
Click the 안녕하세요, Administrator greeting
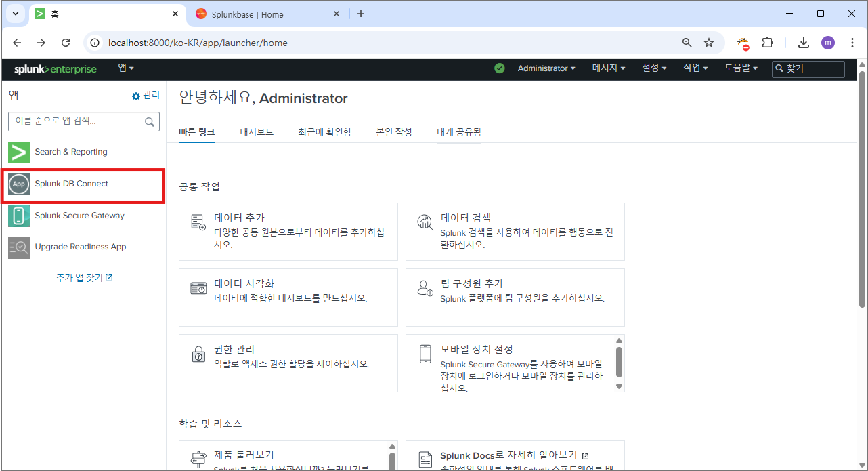click(263, 98)
